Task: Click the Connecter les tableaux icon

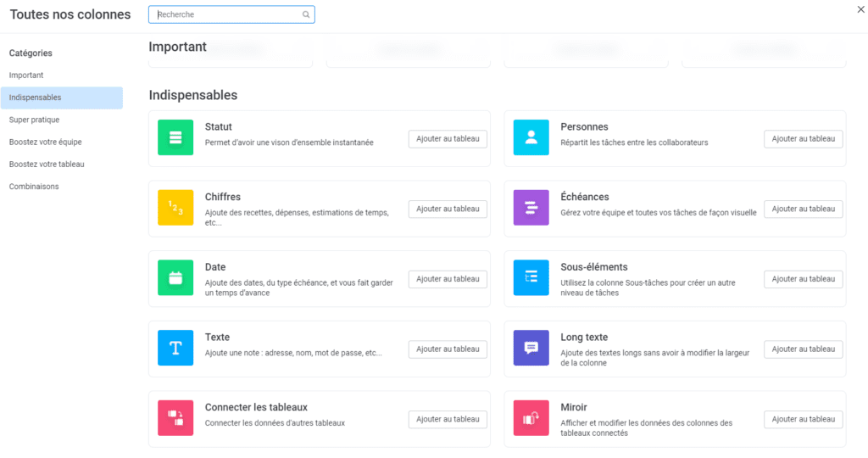Action: 175,418
